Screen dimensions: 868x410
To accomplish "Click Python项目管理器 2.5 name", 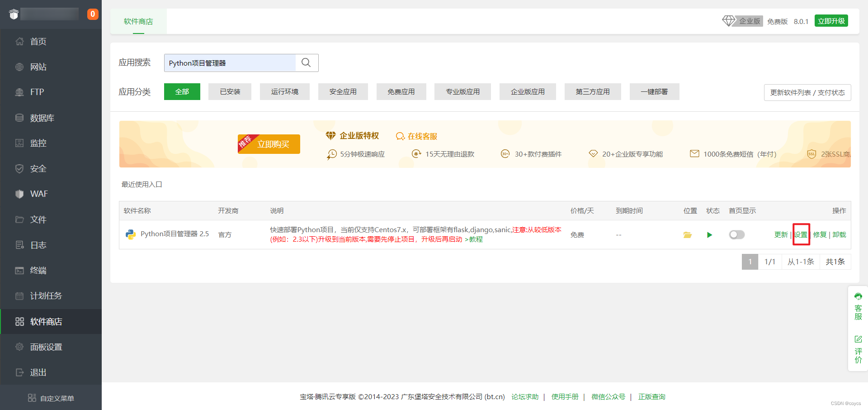I will [x=175, y=234].
